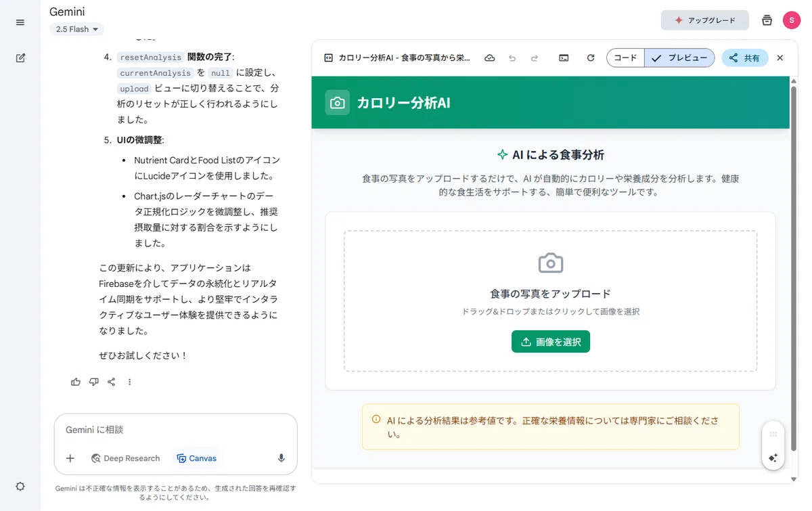Click the canvas title カロリー分析AI - 食事の写真から栄

[404, 58]
